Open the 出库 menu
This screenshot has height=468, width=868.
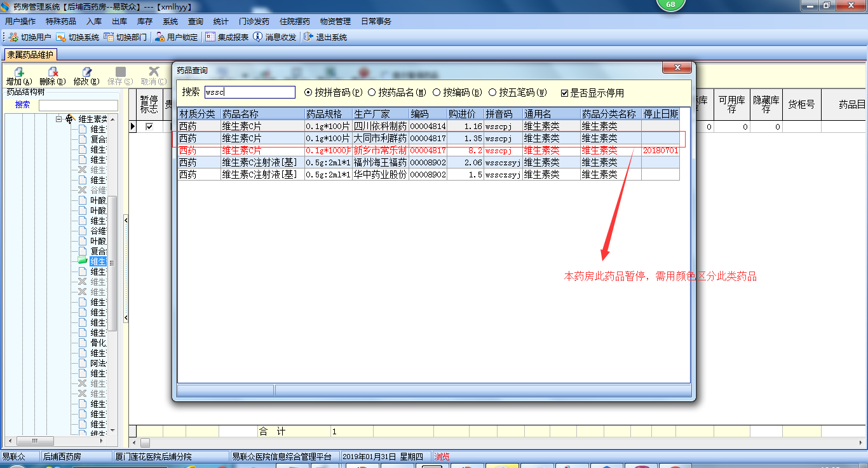119,21
